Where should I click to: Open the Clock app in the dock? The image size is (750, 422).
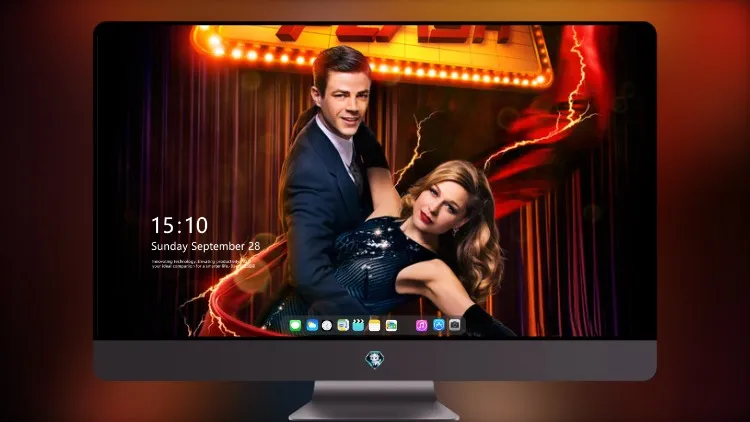tap(327, 325)
